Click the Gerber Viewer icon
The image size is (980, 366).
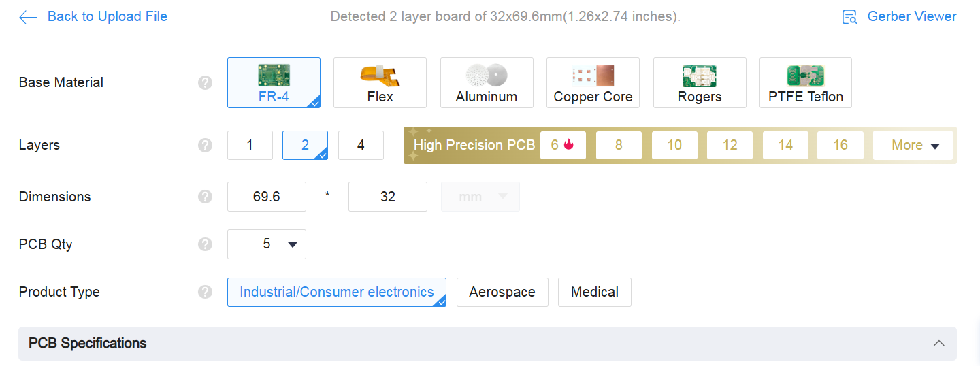(x=849, y=17)
